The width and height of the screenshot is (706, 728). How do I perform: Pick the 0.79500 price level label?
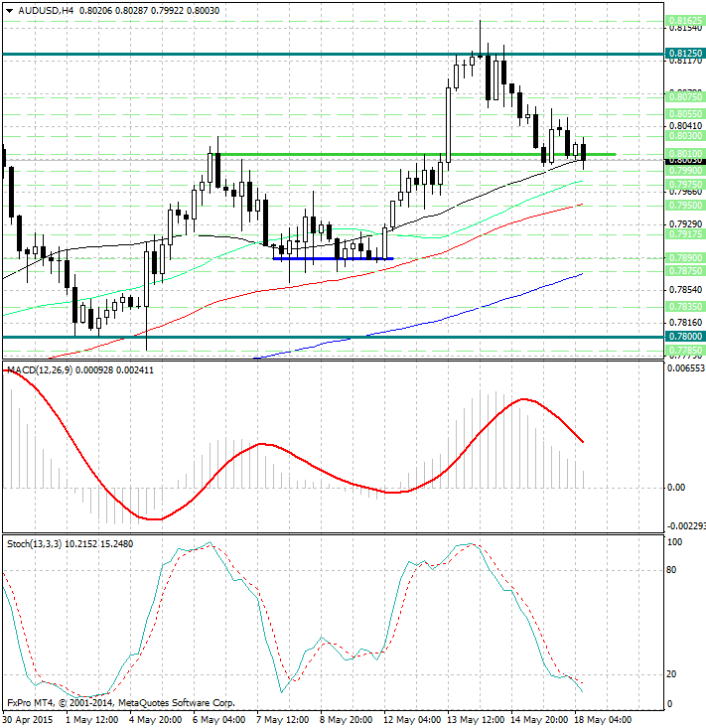pyautogui.click(x=686, y=205)
